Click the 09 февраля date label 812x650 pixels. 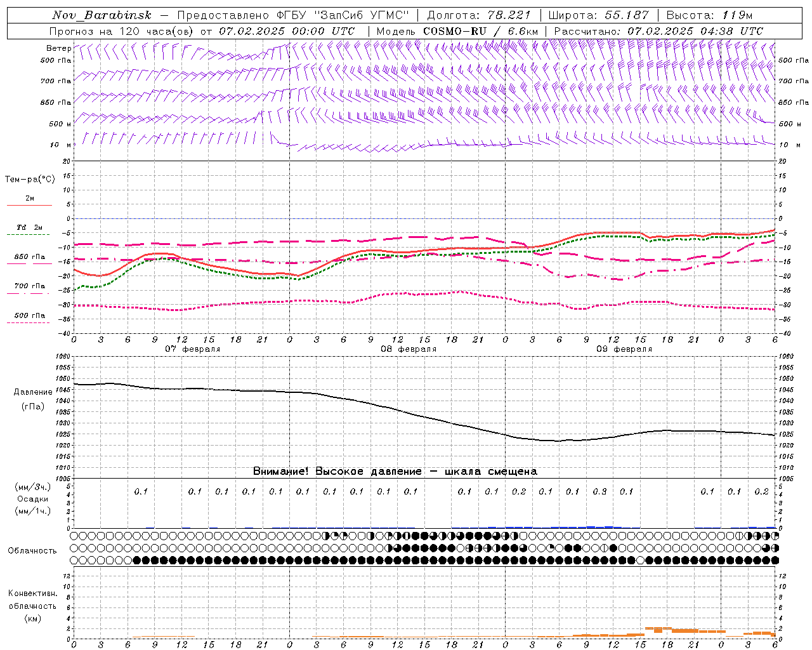point(624,349)
